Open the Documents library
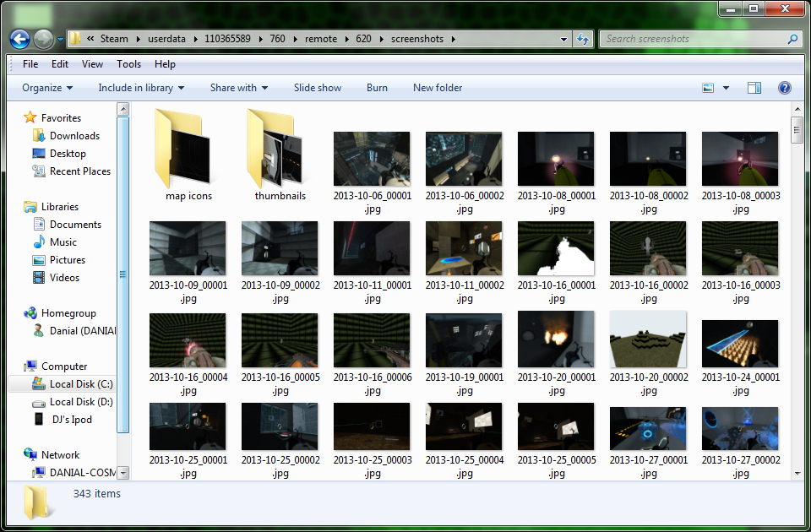Screen dimensions: 811x532 tap(75, 225)
